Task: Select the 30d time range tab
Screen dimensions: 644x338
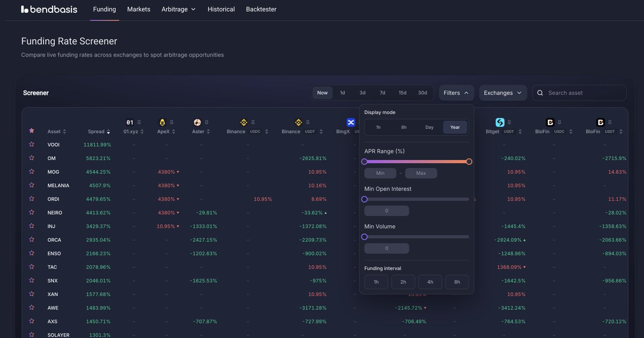Action: click(x=423, y=93)
